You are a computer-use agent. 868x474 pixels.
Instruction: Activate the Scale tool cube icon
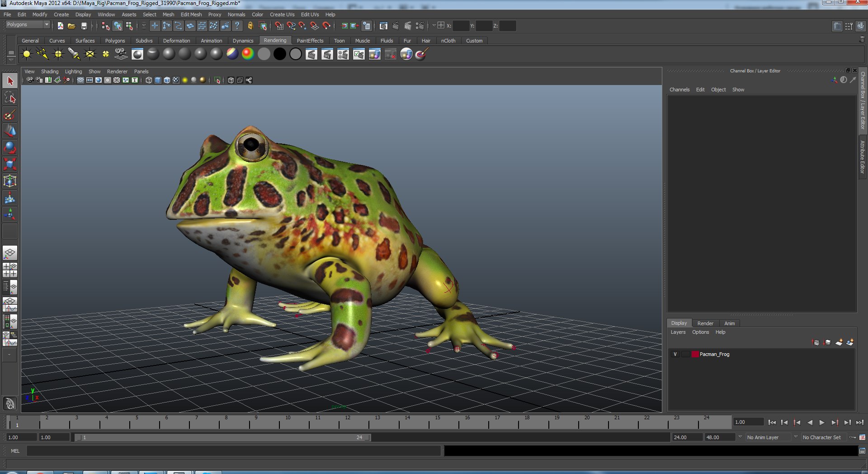10,165
